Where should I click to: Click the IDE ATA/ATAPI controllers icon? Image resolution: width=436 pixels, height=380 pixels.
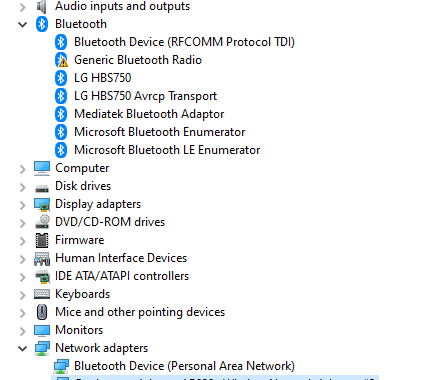[x=42, y=276]
